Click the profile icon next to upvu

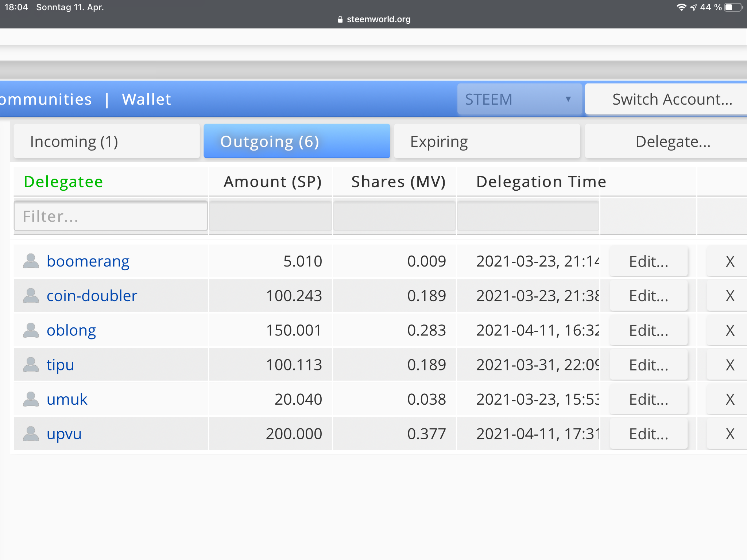pyautogui.click(x=31, y=434)
